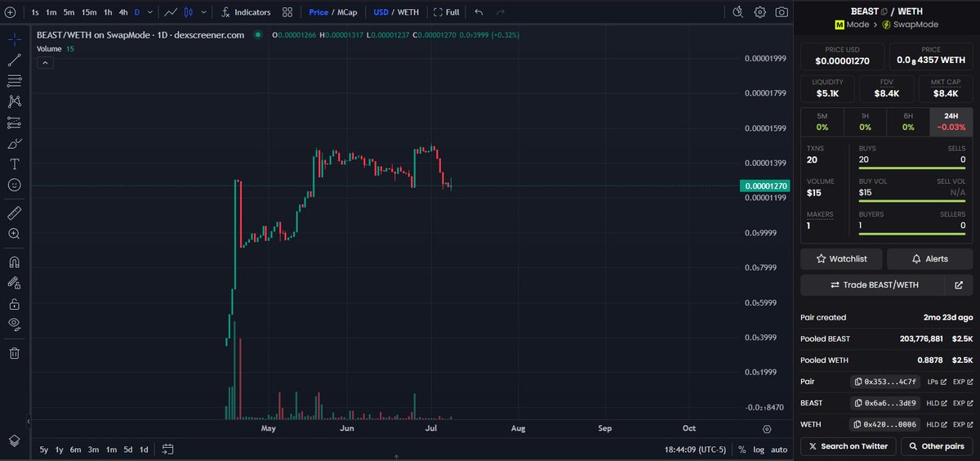Undo the last chart action
Image resolution: width=980 pixels, height=461 pixels.
[479, 12]
